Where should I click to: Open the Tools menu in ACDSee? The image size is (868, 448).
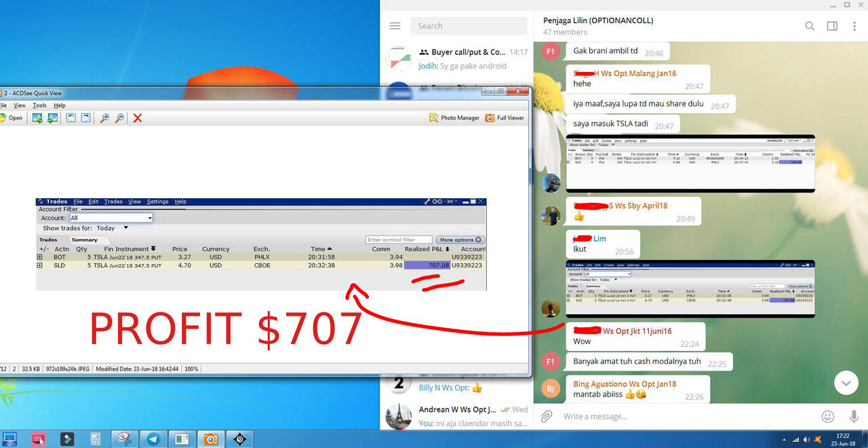(x=40, y=105)
